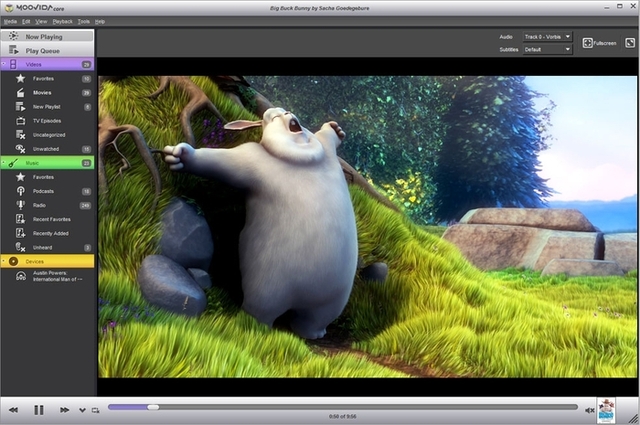Collapse the Music section

pyautogui.click(x=4, y=163)
